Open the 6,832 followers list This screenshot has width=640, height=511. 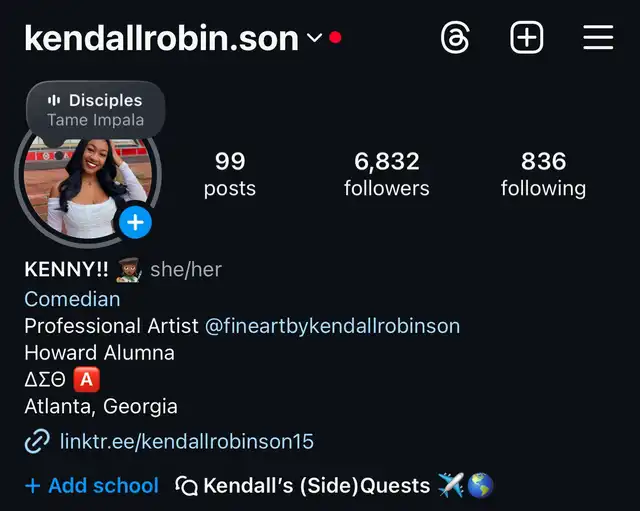pyautogui.click(x=387, y=174)
